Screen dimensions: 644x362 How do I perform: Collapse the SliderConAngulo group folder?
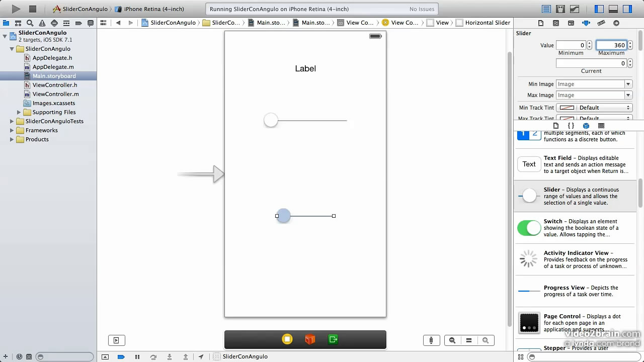click(x=12, y=49)
